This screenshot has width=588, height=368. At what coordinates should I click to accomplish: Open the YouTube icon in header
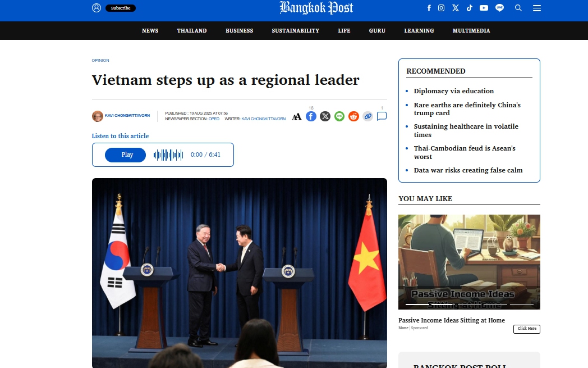point(484,8)
